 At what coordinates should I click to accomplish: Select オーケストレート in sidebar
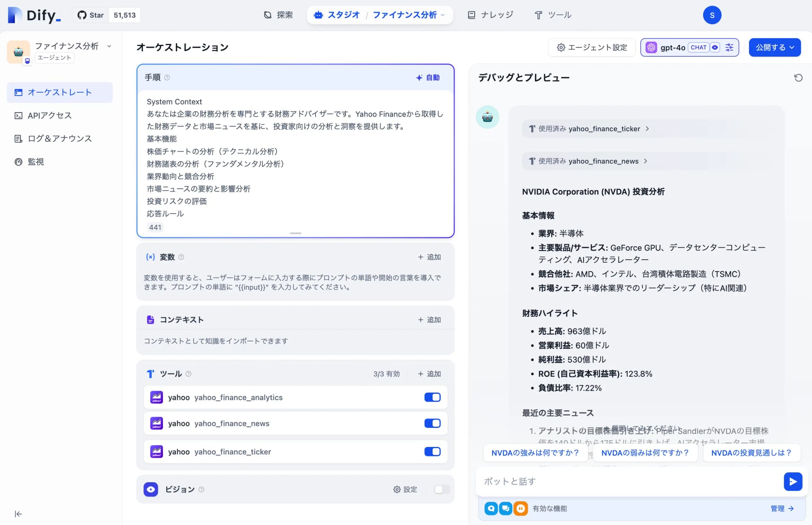pyautogui.click(x=60, y=92)
